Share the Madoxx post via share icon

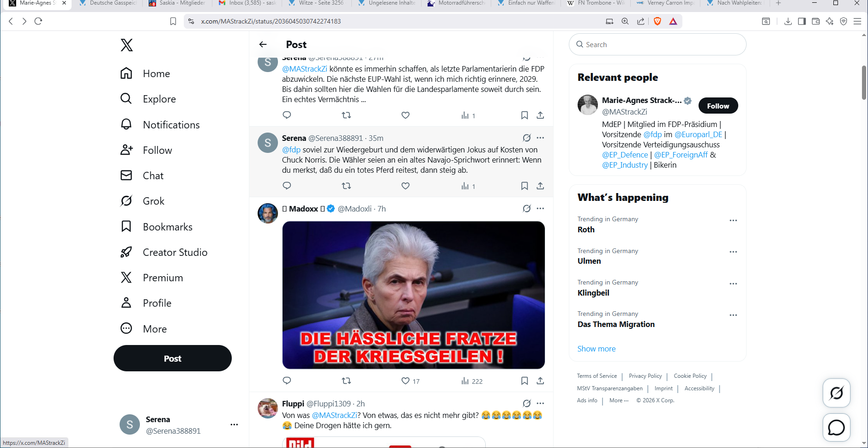point(540,381)
